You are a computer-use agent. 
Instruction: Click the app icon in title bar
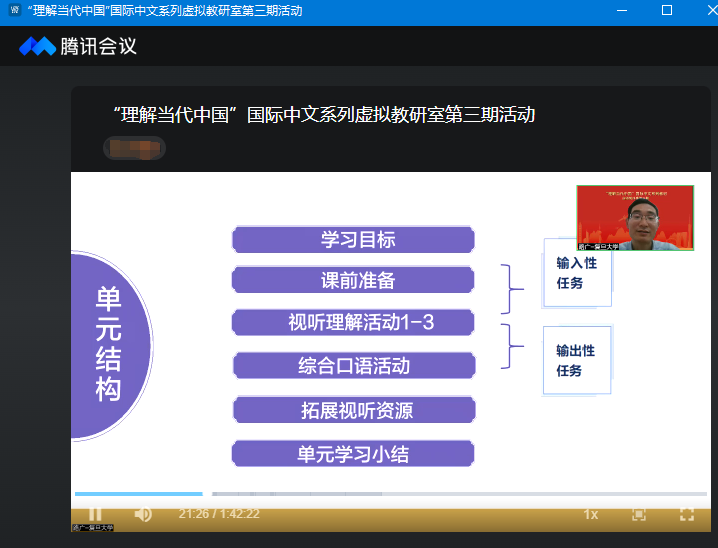tap(14, 11)
